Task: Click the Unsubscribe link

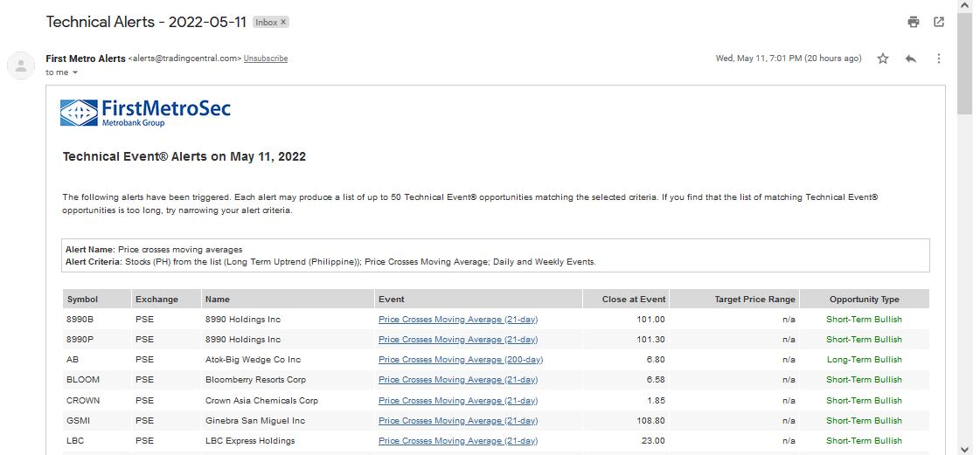Action: [x=266, y=59]
